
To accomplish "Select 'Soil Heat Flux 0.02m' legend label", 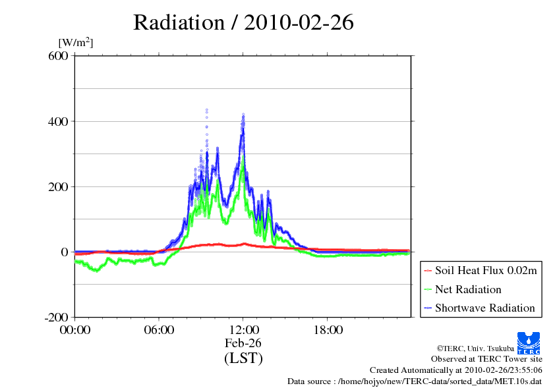I will [486, 271].
